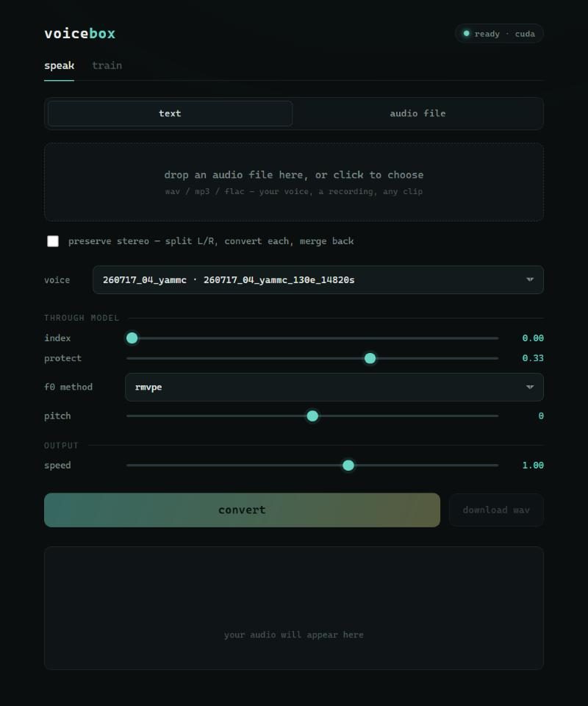588x706 pixels.
Task: Click the f0 method dropdown arrow
Action: pos(530,388)
